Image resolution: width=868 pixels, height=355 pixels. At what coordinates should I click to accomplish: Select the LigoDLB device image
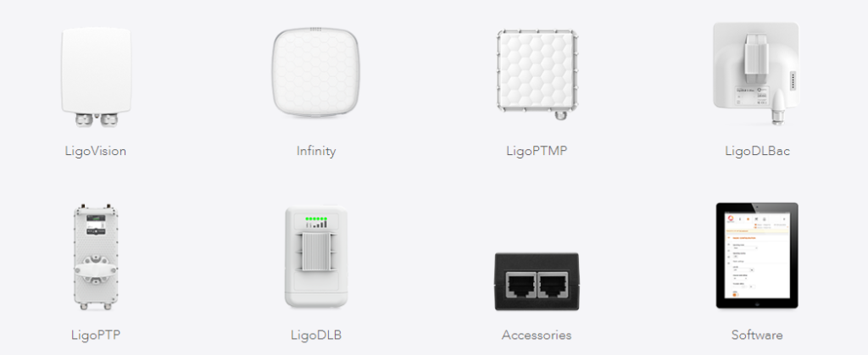(x=316, y=257)
